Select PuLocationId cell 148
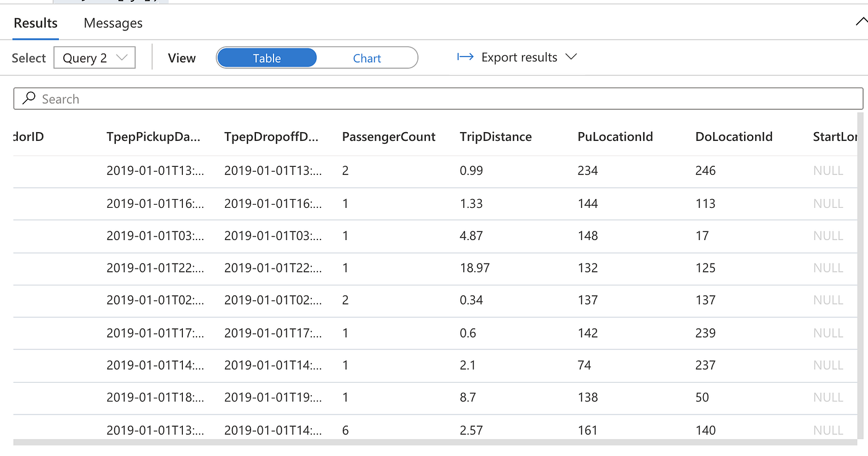This screenshot has width=868, height=456. (x=588, y=236)
